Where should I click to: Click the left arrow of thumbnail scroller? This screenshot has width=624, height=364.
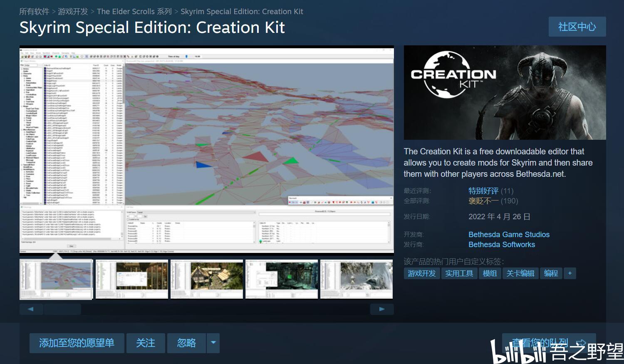31,309
